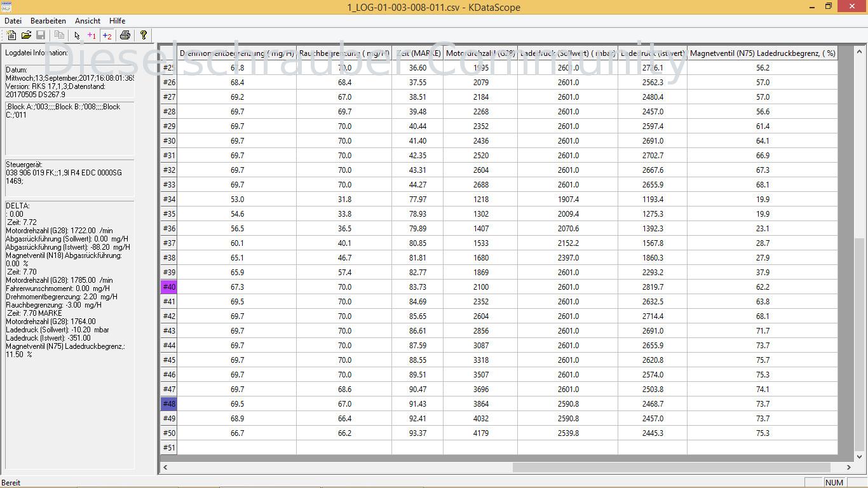Open the Datei menu

click(x=13, y=21)
